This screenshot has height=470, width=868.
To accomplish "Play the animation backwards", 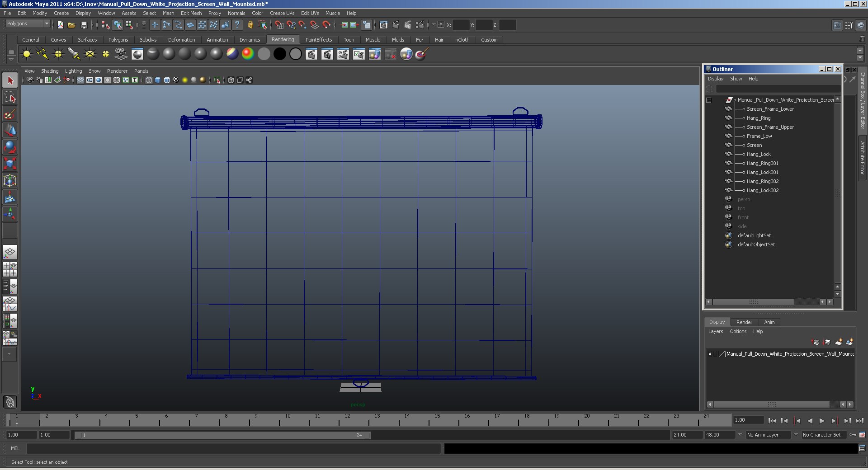I will click(x=809, y=421).
